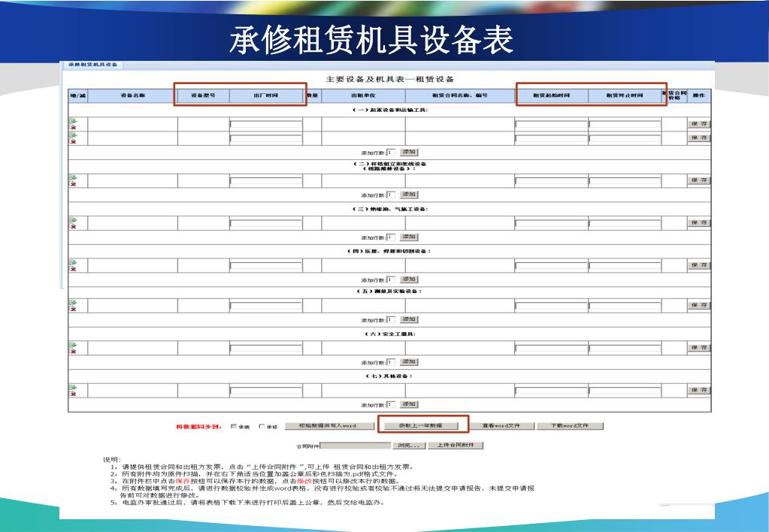
Task: Click 获取上一年数据 button
Action: pos(421,425)
